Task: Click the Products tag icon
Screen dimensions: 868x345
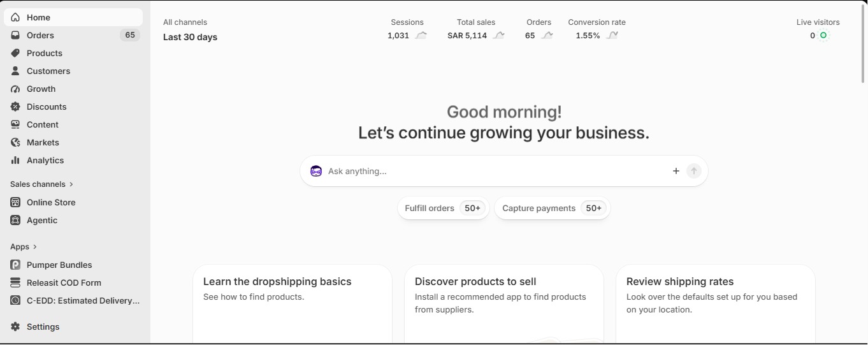Action: pyautogui.click(x=15, y=53)
